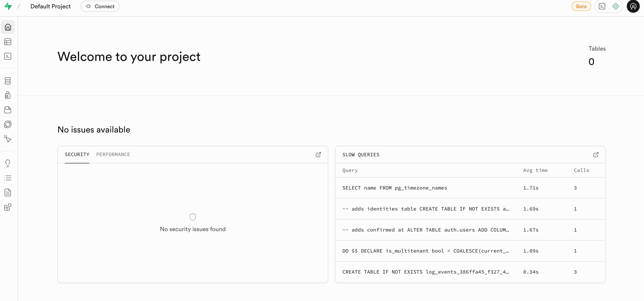Open the Realtime cursor icon
This screenshot has width=644, height=301.
point(8,139)
